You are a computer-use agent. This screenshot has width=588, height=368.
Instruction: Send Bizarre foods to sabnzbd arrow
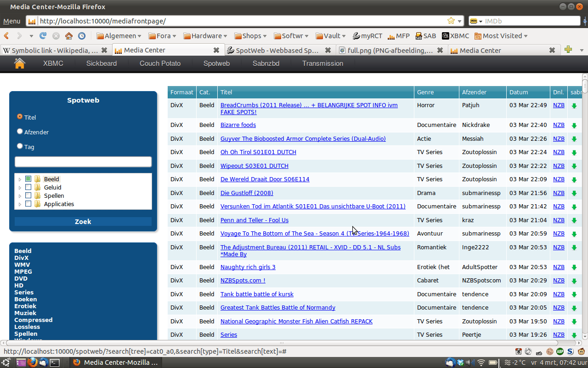(x=574, y=126)
